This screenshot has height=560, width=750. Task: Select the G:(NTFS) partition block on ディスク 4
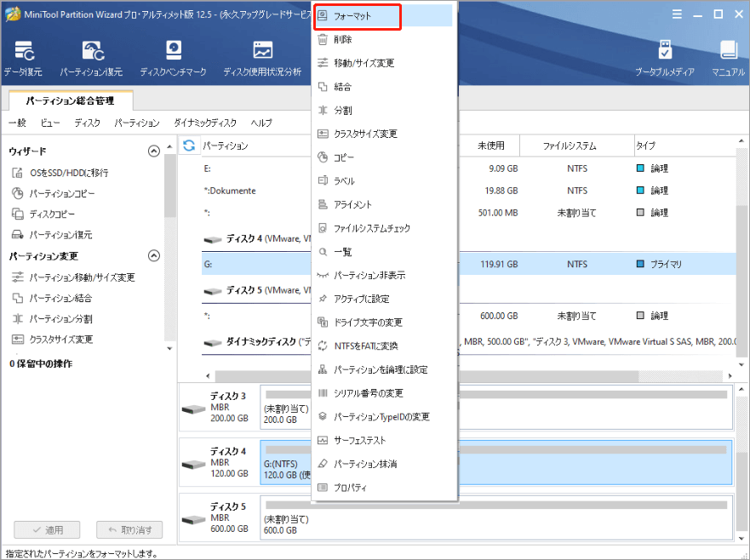(x=496, y=463)
